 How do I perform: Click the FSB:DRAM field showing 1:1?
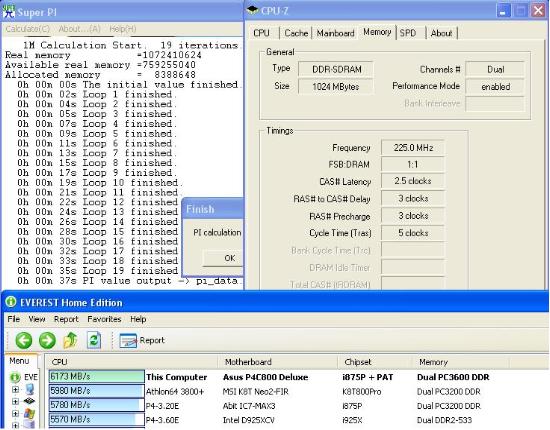coord(413,164)
